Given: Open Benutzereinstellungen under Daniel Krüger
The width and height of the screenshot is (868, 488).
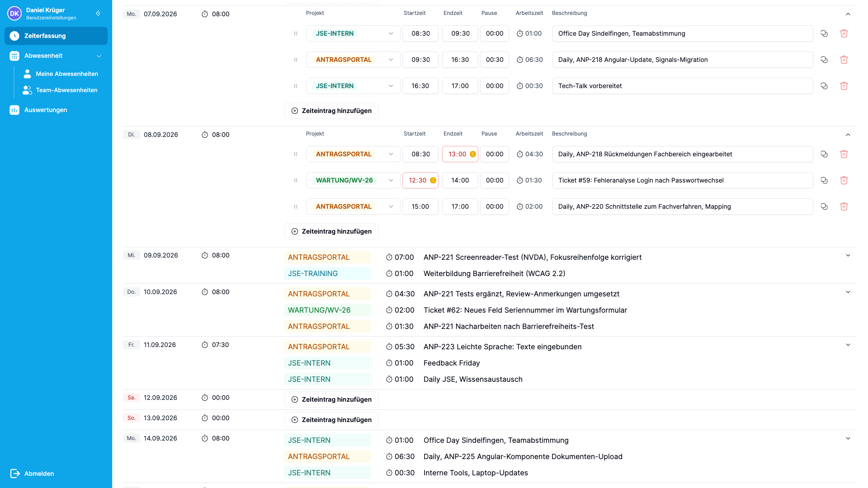Looking at the screenshot, I should pyautogui.click(x=51, y=18).
